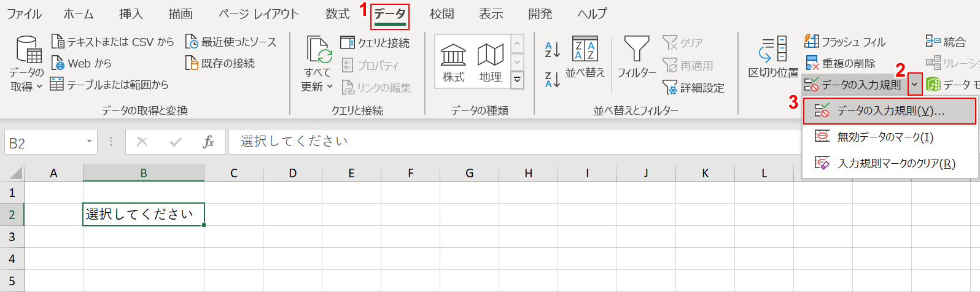
Task: Select cell B2 containing 選択してください
Action: click(x=144, y=214)
